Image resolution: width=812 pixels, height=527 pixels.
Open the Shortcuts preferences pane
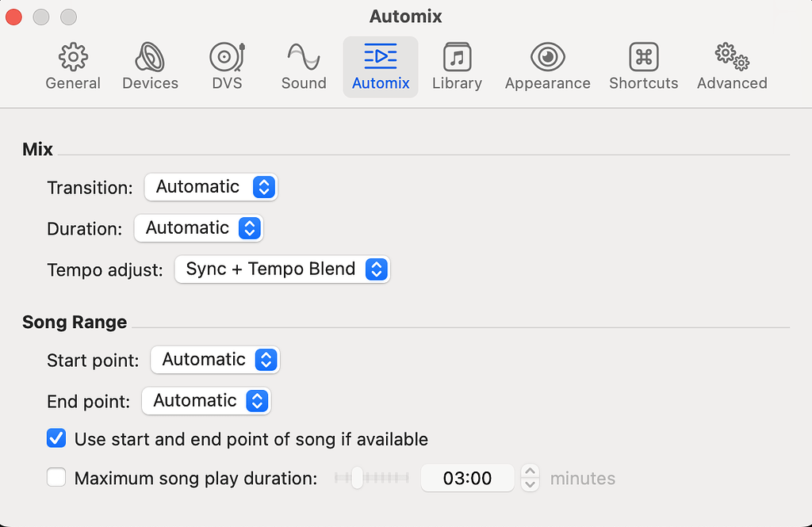[x=643, y=65]
